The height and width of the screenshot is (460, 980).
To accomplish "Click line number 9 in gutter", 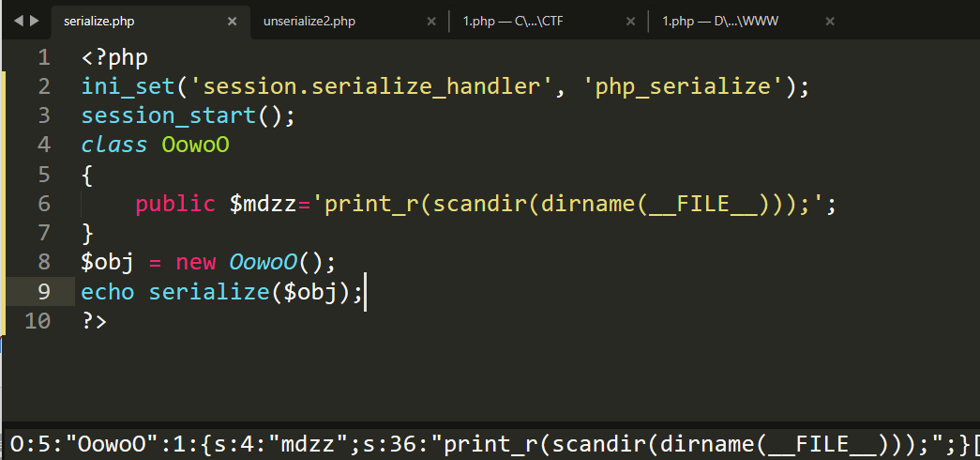I will click(44, 292).
